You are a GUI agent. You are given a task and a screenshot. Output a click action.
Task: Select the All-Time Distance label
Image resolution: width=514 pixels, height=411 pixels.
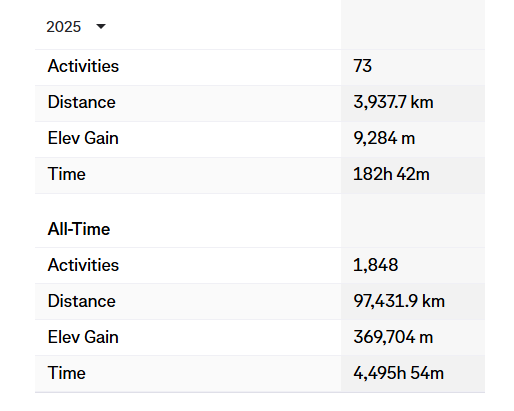point(81,301)
